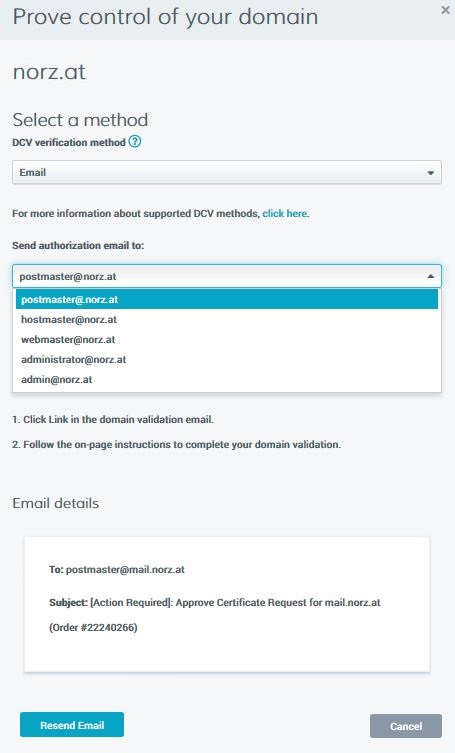Collapse the authorization email dropdown arrow
Viewport: 455px width, 753px height.
(430, 276)
